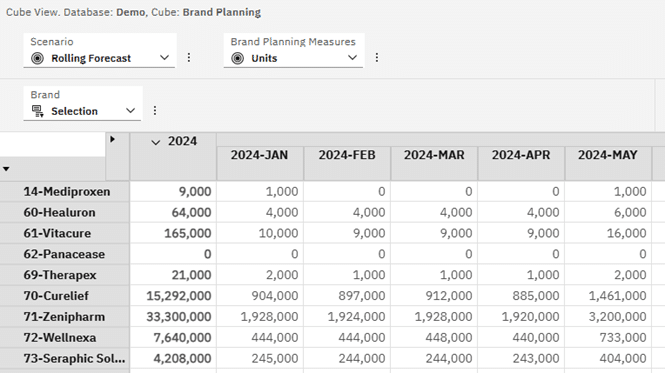Click the 61-Vitacure 2024-FEB cell
Screen dimensions: 665x373
(x=347, y=233)
